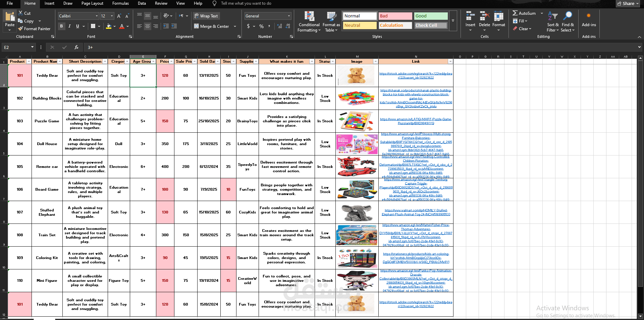
Task: Toggle bold formatting
Action: pyautogui.click(x=61, y=26)
